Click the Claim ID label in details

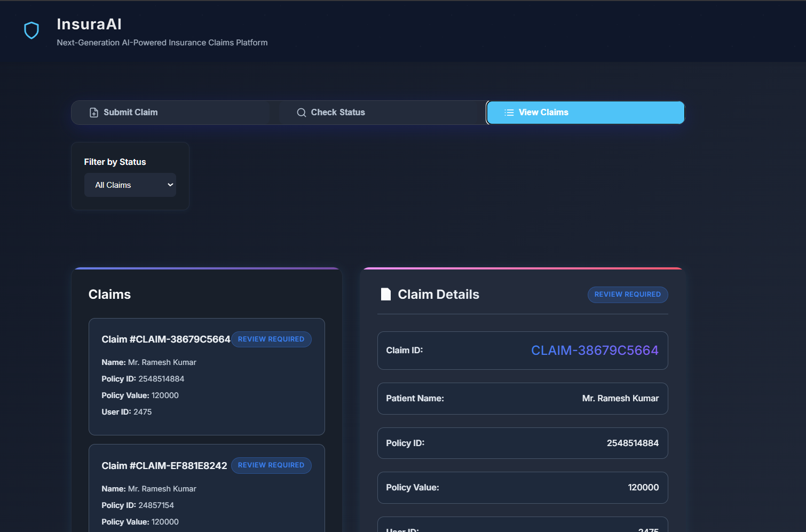pyautogui.click(x=405, y=351)
